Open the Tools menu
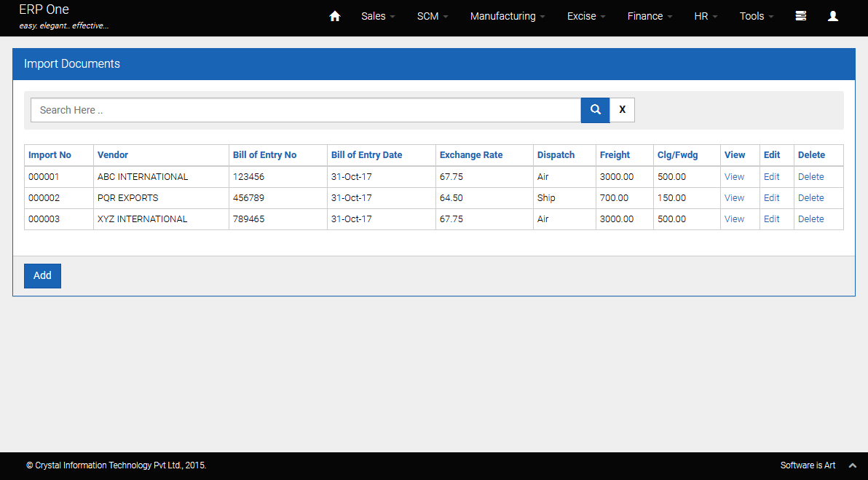Viewport: 868px width, 480px height. pyautogui.click(x=757, y=16)
